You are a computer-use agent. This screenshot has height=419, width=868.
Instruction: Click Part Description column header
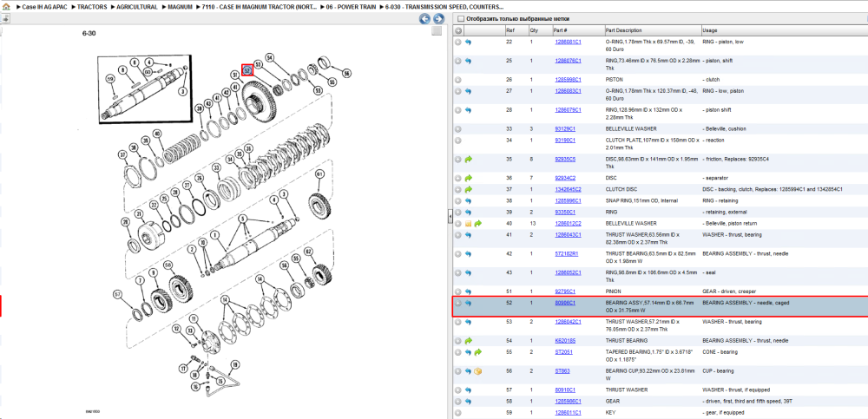coord(652,30)
